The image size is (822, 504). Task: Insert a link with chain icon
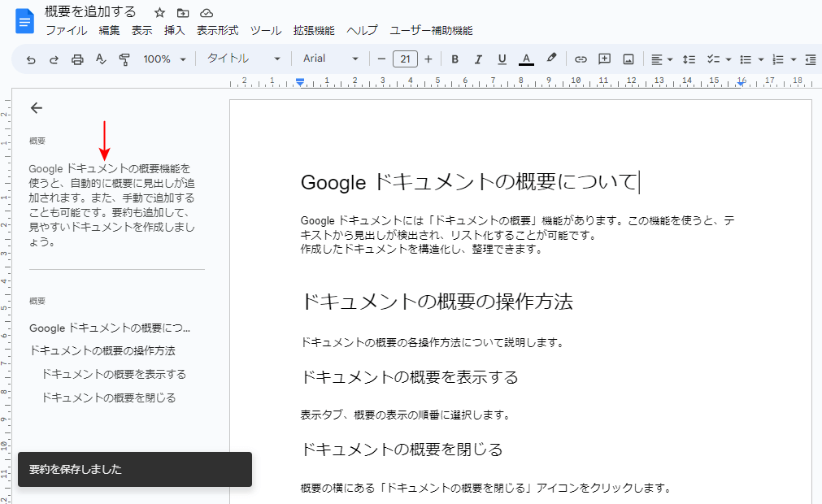tap(581, 59)
